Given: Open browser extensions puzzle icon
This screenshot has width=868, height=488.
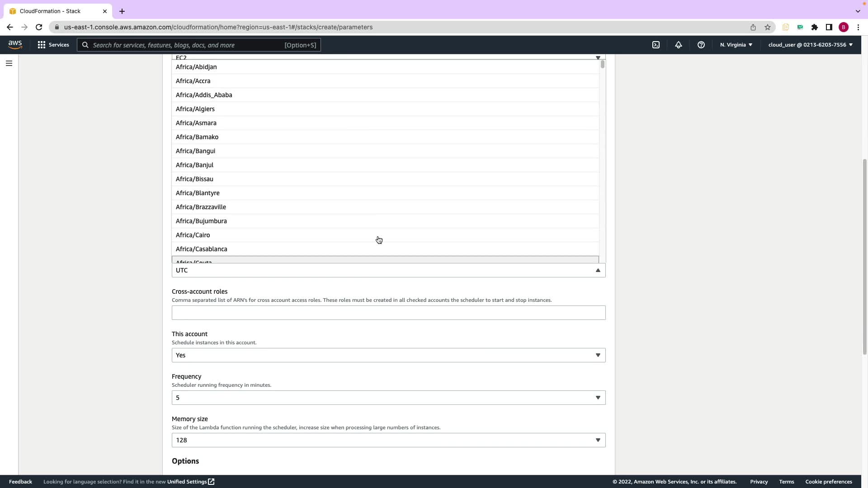Looking at the screenshot, I should (x=814, y=27).
